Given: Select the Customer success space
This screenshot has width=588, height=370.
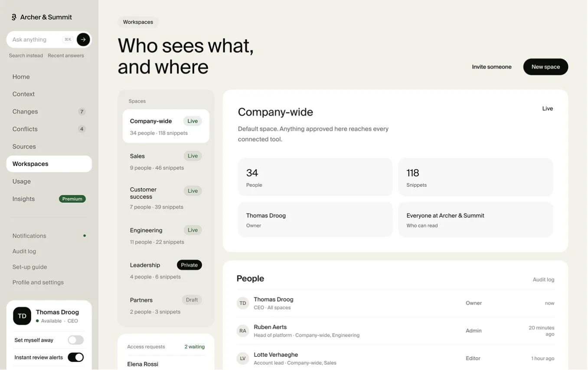Looking at the screenshot, I should (x=166, y=198).
